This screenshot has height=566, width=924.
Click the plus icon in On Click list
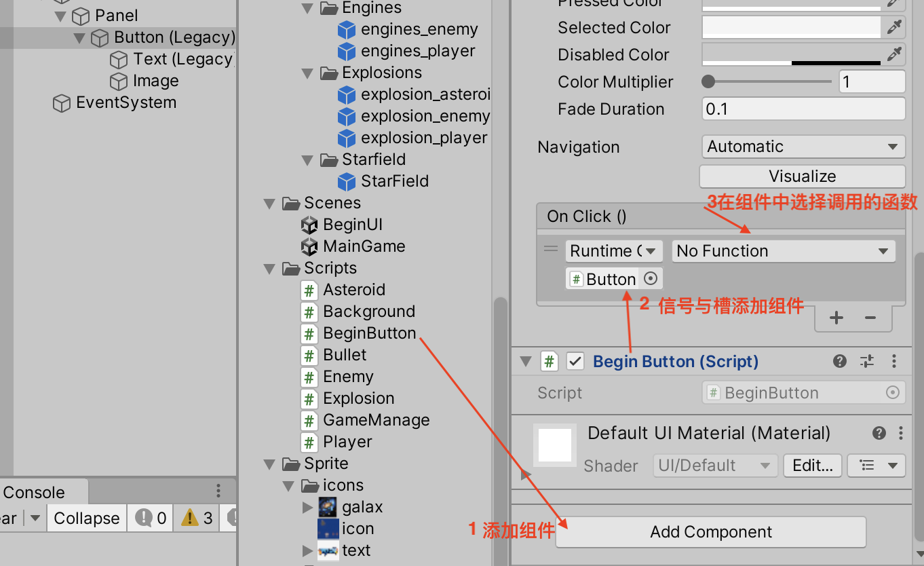click(x=836, y=318)
